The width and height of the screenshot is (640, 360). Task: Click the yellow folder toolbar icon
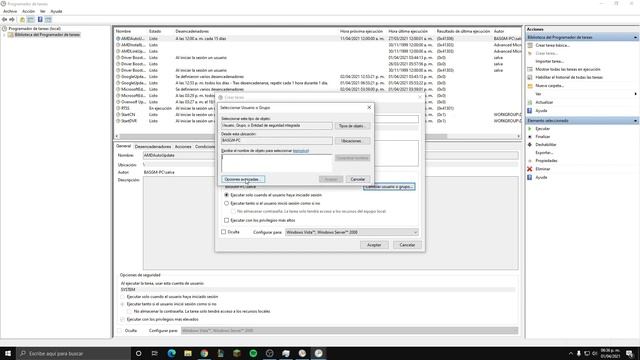22,20
